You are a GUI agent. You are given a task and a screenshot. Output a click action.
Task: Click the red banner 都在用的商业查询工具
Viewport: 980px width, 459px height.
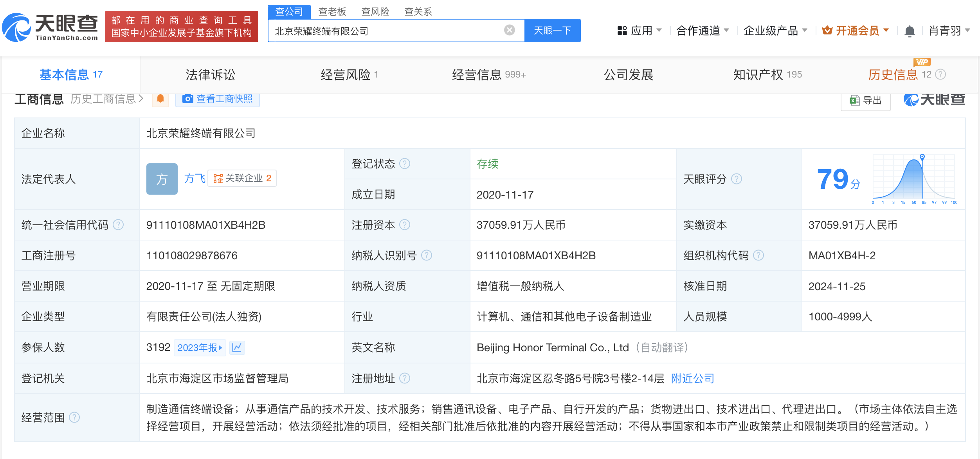coord(182,27)
